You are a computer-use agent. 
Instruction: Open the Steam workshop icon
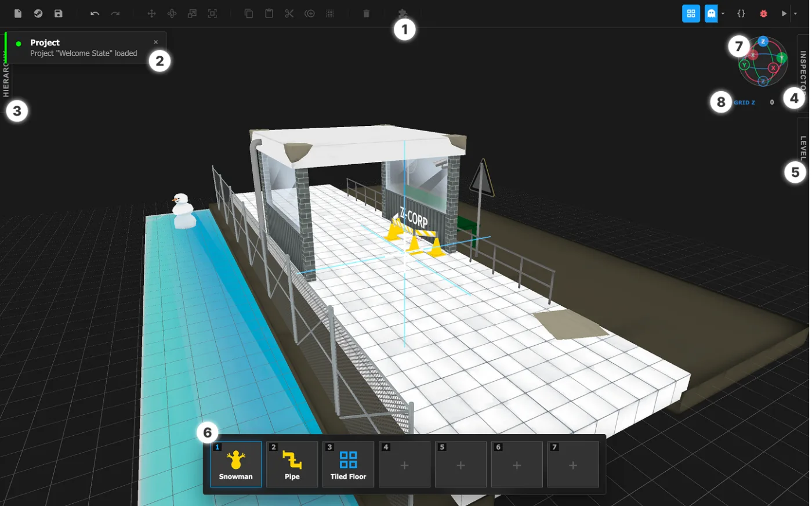pos(38,13)
